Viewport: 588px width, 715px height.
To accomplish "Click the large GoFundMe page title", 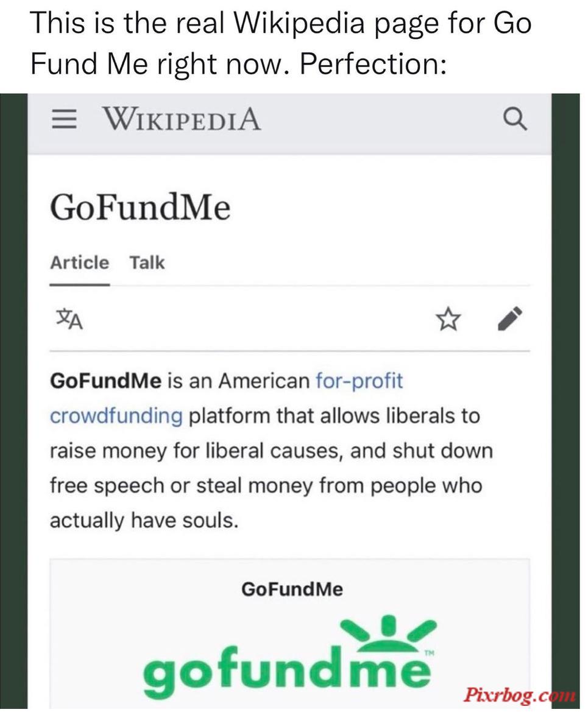I will (x=140, y=208).
